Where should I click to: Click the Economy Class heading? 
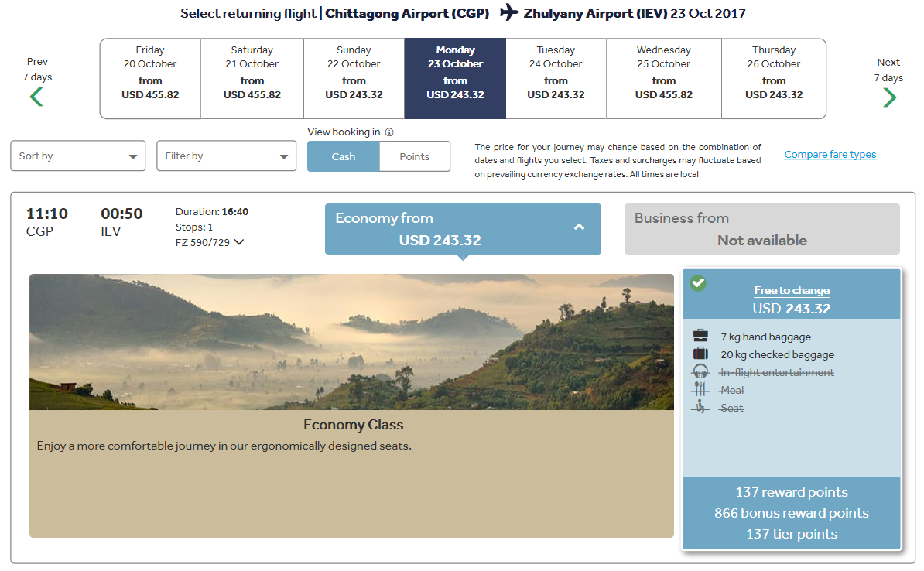pos(353,425)
